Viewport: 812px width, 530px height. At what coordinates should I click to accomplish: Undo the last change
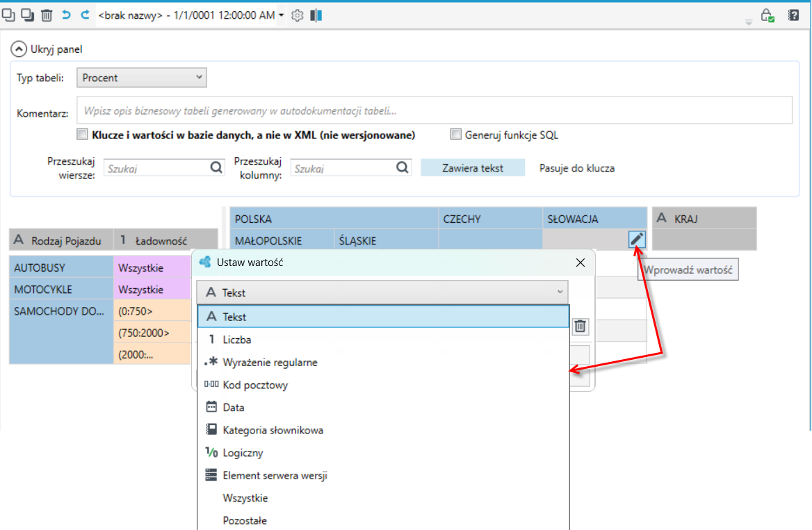tap(66, 15)
